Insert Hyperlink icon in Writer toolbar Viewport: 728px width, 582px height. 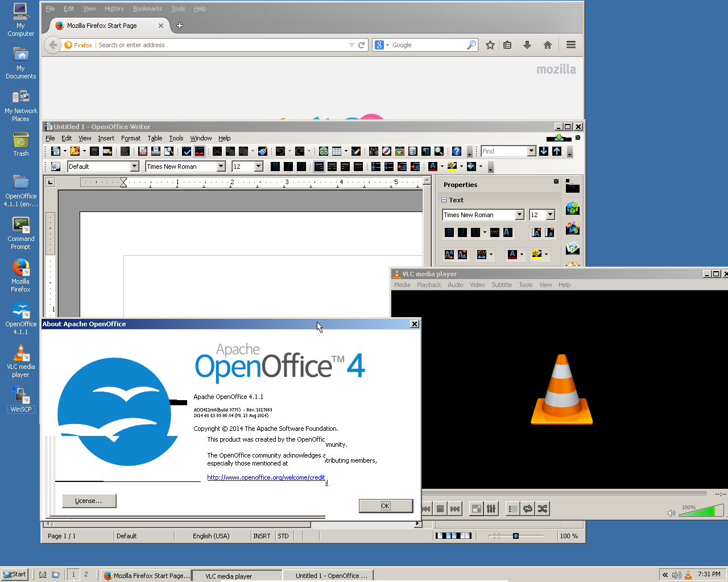pyautogui.click(x=324, y=151)
